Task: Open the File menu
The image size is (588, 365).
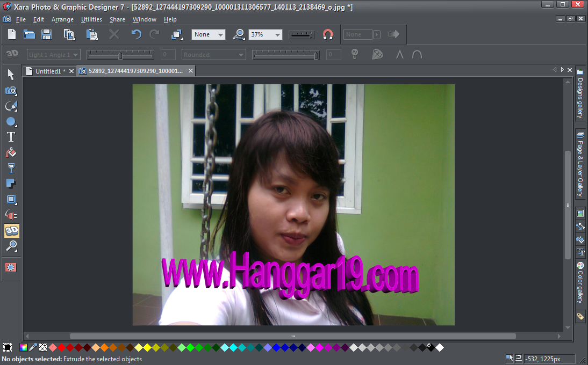Action: tap(20, 19)
